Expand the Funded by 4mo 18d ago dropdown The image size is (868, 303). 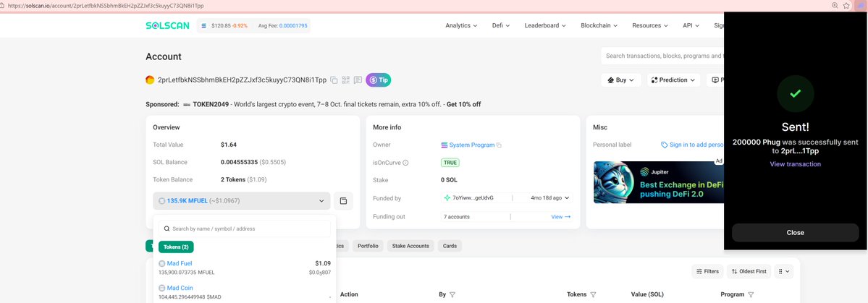coord(550,198)
